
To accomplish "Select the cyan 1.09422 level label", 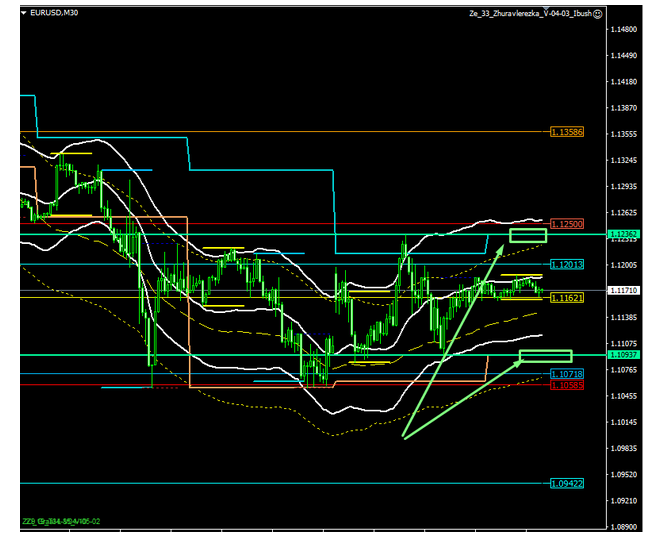I will pos(566,483).
